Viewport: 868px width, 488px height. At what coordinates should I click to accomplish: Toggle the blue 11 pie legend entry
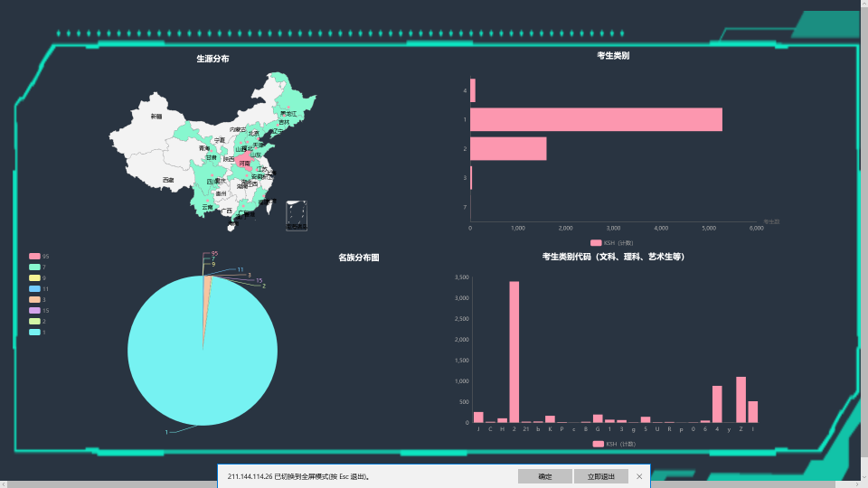[35, 289]
